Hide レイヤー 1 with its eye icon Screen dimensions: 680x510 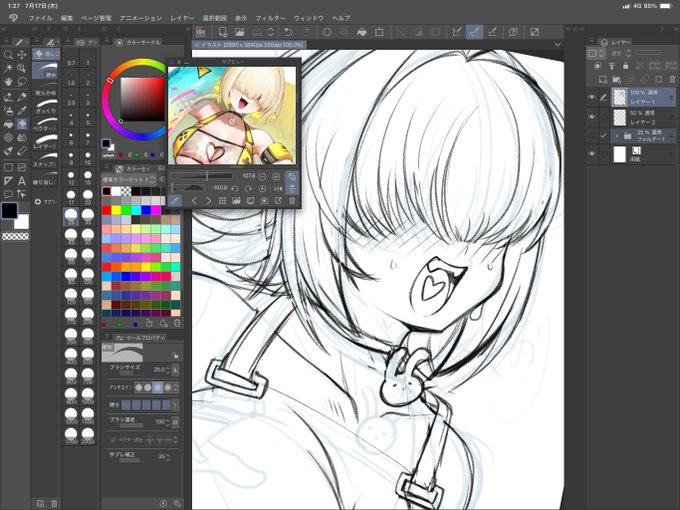(592, 97)
